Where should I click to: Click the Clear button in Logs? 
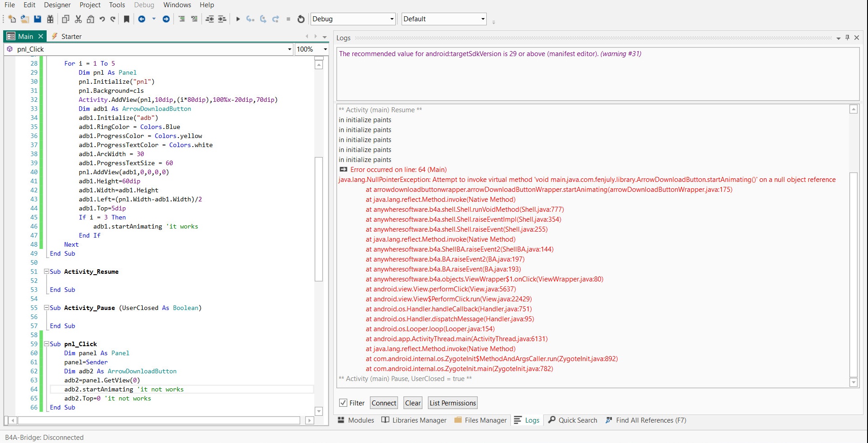pyautogui.click(x=412, y=403)
